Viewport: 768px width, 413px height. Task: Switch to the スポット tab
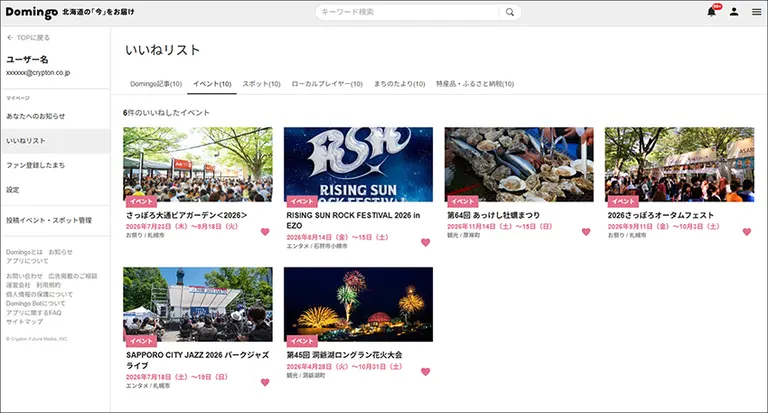click(262, 84)
